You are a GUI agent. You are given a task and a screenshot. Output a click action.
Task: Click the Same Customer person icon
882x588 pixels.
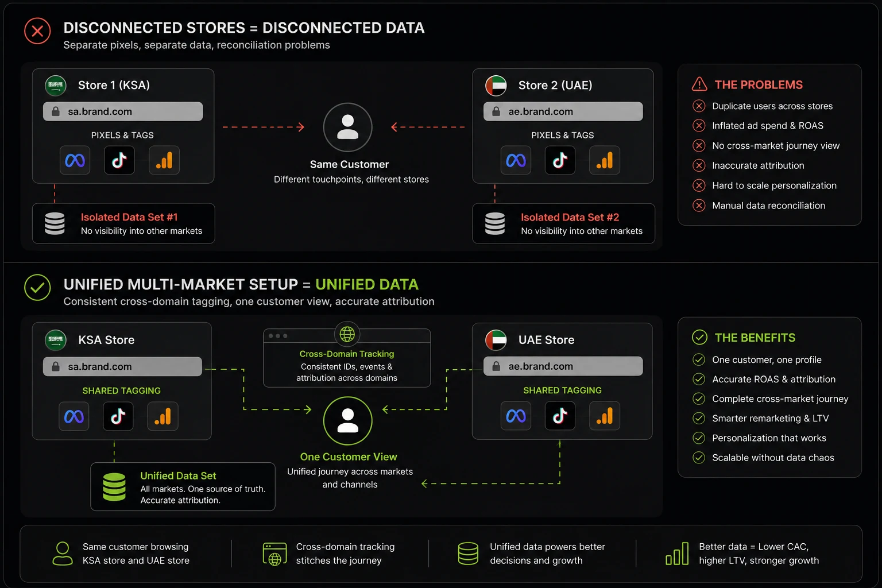[348, 127]
